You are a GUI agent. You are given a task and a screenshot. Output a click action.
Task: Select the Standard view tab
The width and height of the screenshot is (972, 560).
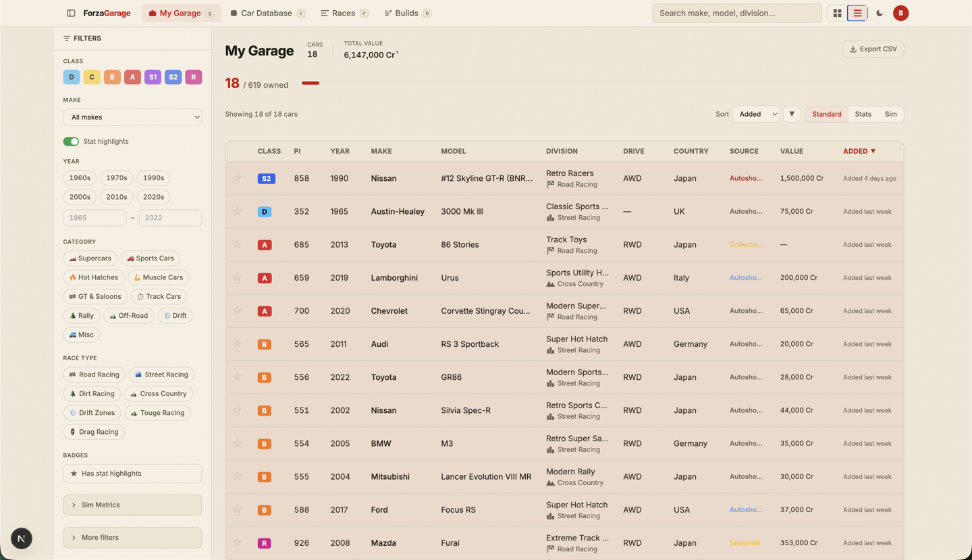(x=827, y=114)
